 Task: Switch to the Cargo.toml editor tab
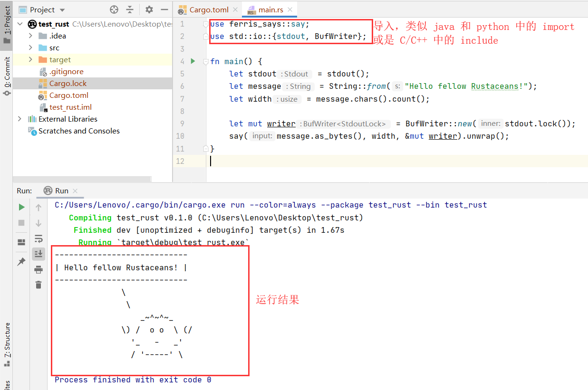tap(209, 10)
